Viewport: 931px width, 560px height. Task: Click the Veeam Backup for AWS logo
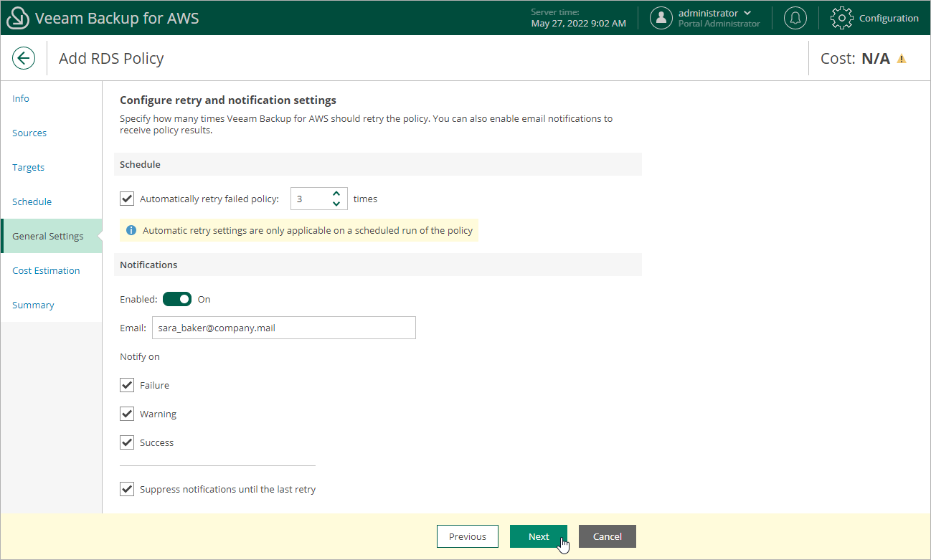17,17
